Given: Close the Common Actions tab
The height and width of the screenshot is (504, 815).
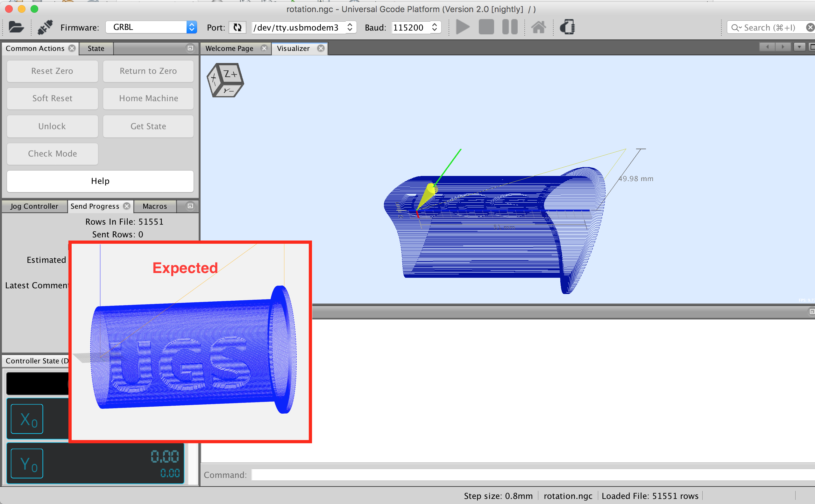Looking at the screenshot, I should (72, 48).
